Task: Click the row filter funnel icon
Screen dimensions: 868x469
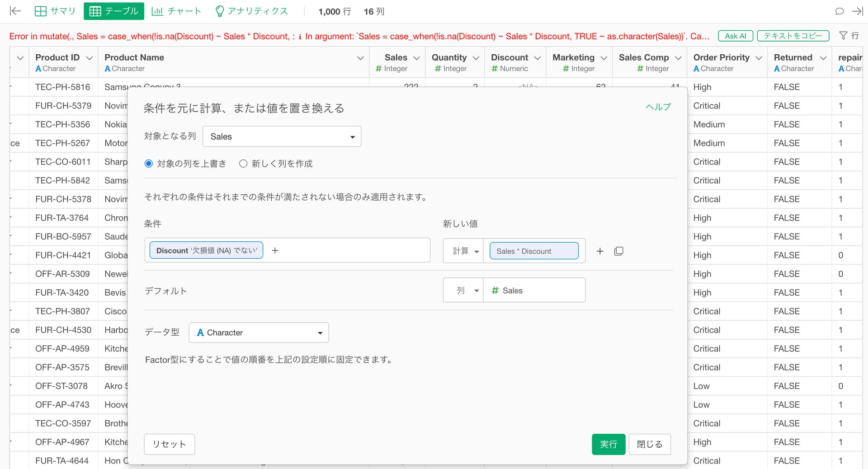Action: pos(843,36)
